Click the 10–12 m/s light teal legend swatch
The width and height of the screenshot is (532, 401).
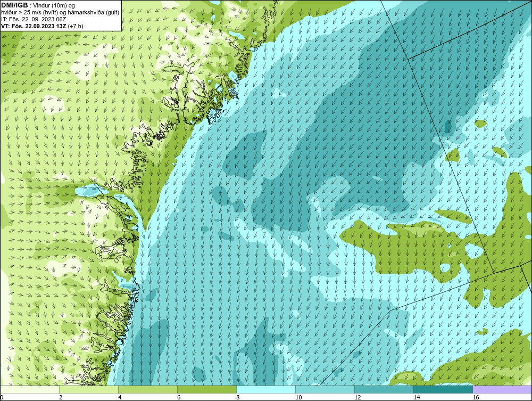(x=325, y=389)
